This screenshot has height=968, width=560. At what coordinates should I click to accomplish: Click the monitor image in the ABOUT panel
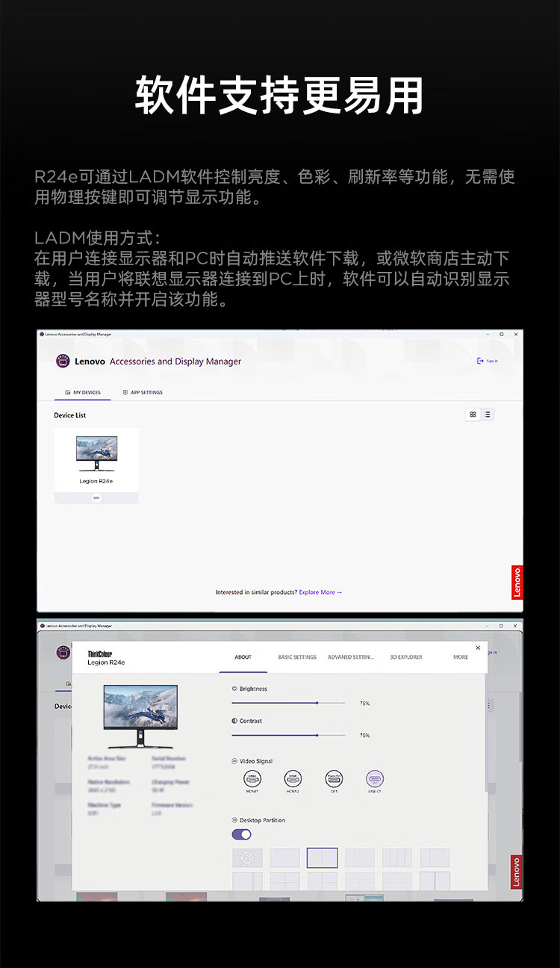click(x=140, y=717)
